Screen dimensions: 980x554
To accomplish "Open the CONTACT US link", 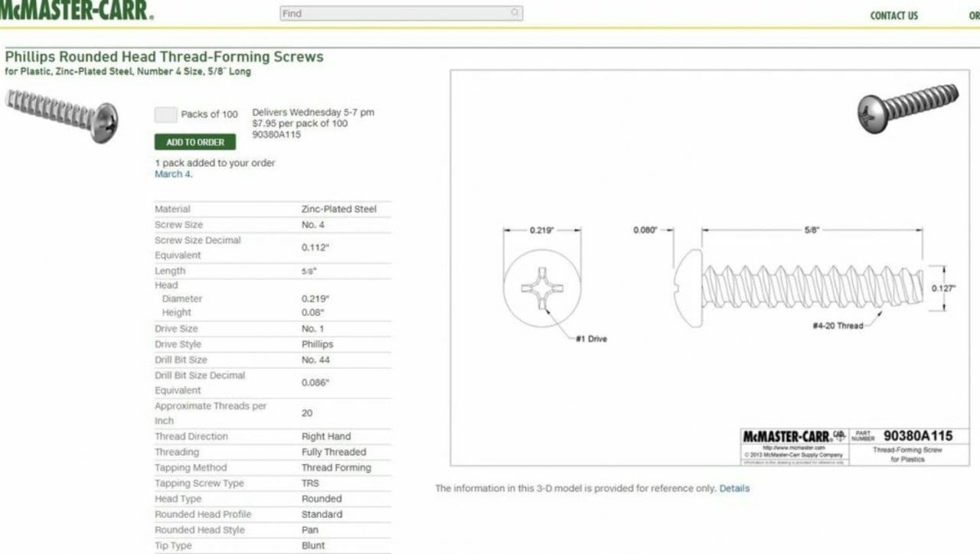I will [893, 15].
